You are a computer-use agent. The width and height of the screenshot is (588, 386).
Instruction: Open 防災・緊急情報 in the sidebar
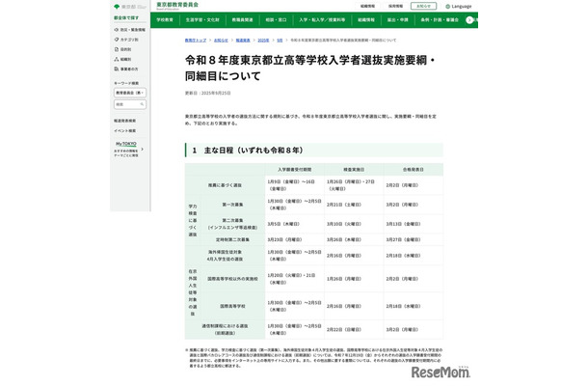click(130, 30)
